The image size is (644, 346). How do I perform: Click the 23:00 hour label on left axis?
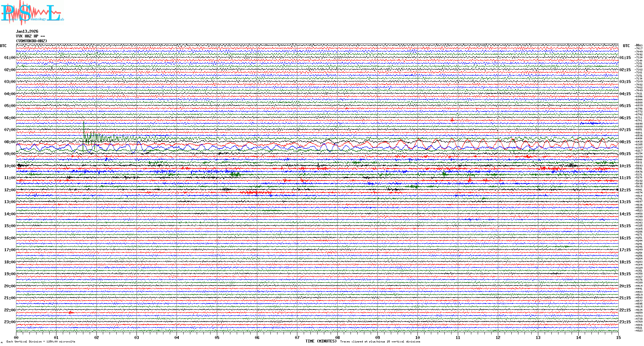[x=10, y=322]
